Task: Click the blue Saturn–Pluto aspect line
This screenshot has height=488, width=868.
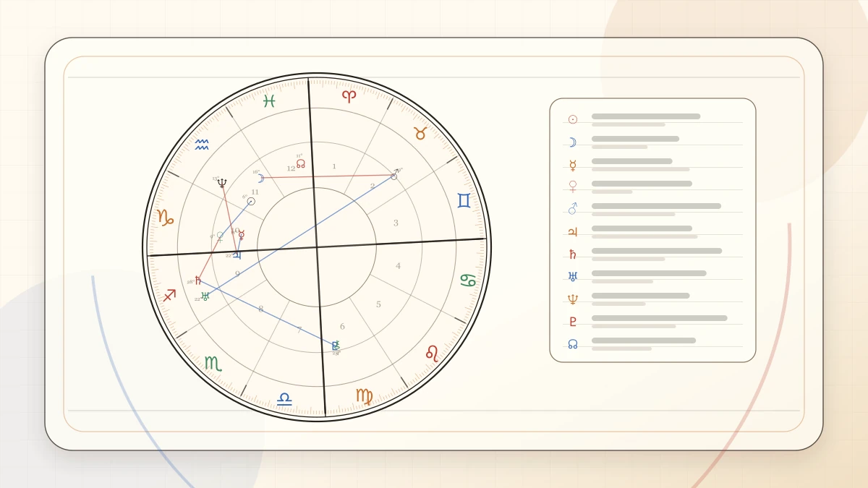Action: click(x=267, y=313)
